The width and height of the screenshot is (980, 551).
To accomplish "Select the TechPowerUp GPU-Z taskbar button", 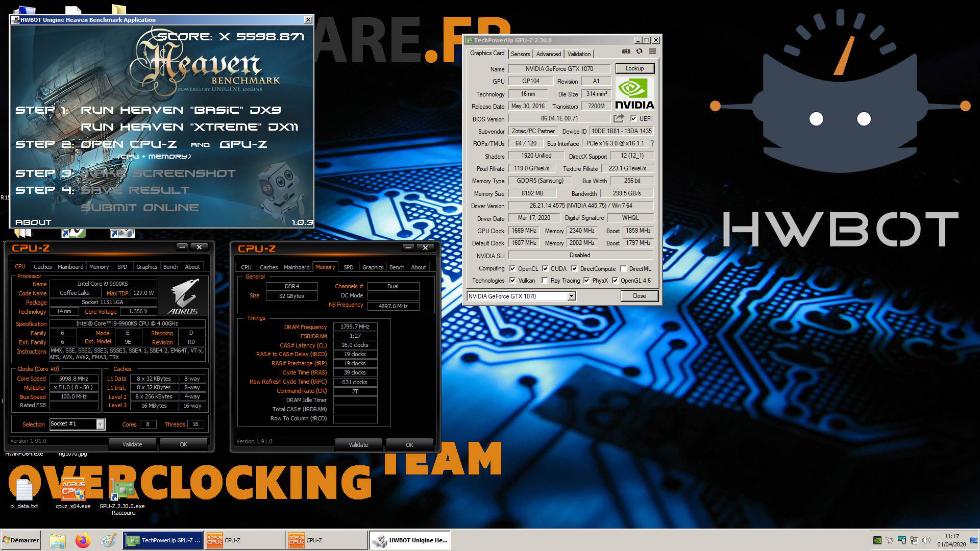I will click(x=163, y=540).
